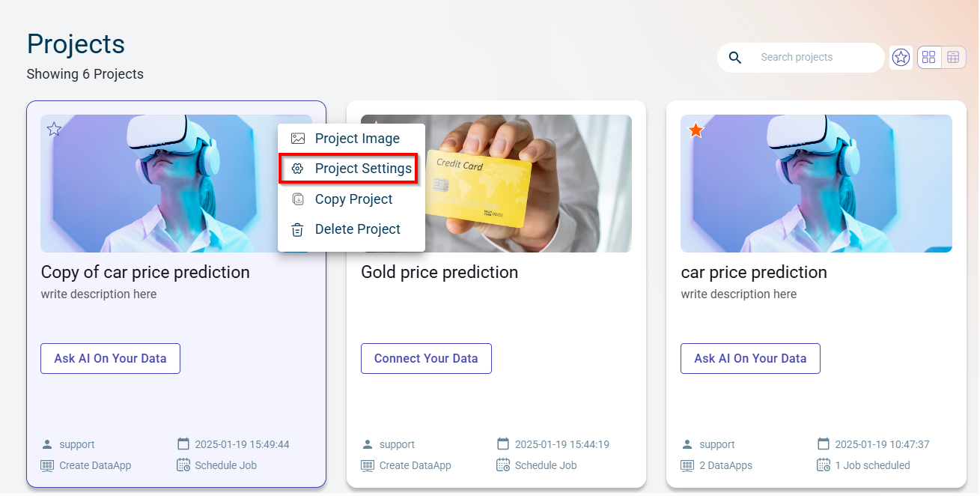Click the search magnifier icon
Viewport: 980px width, 496px height.
click(x=735, y=58)
